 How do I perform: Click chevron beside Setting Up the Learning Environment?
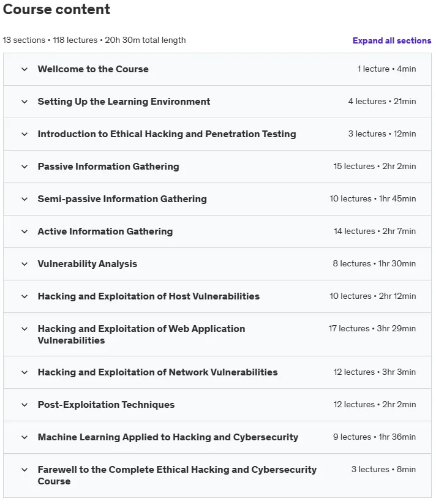pos(24,102)
